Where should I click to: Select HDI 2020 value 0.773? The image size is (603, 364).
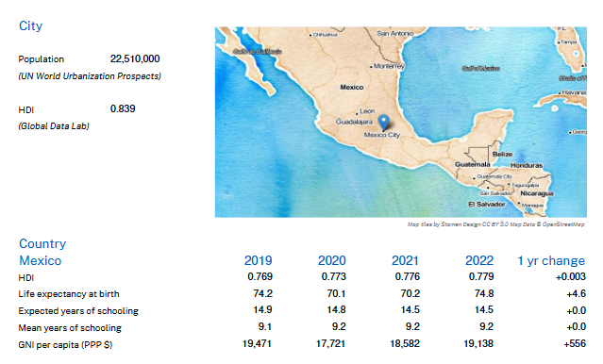click(x=334, y=276)
